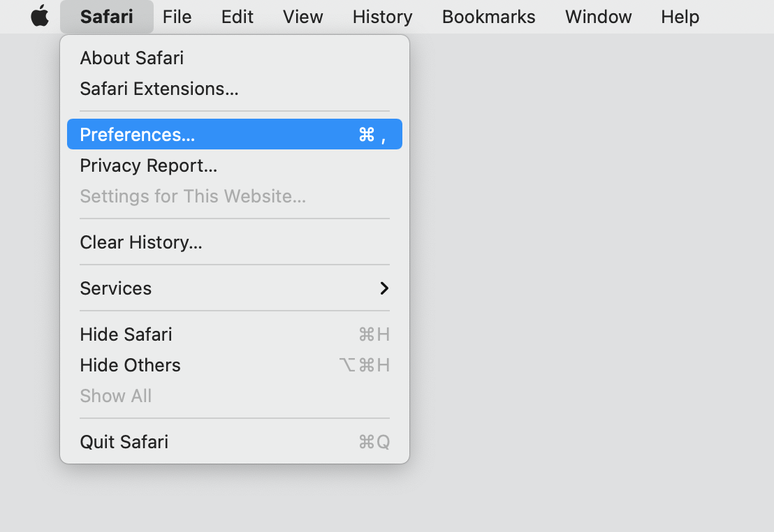Image resolution: width=774 pixels, height=532 pixels.
Task: Open the Bookmarks menu
Action: (488, 17)
